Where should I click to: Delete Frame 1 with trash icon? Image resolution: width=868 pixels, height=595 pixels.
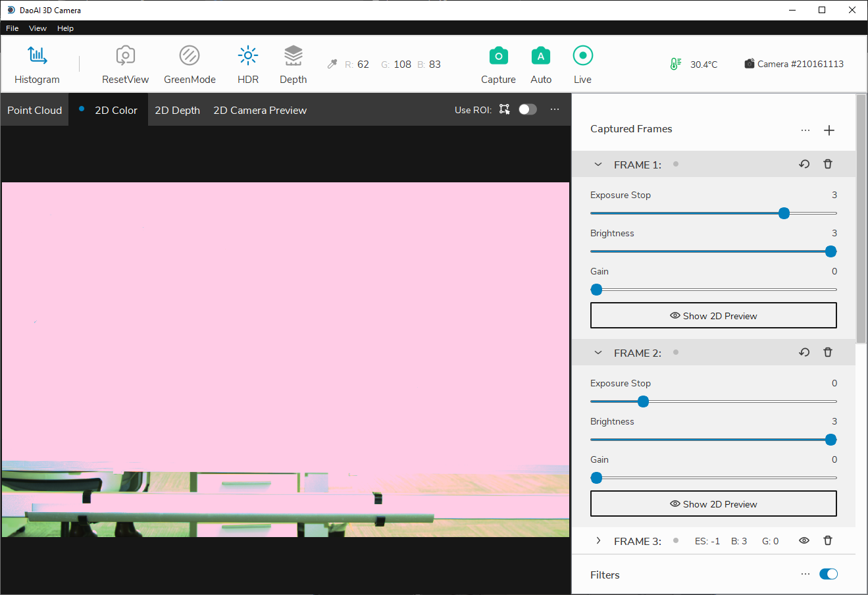pyautogui.click(x=828, y=165)
